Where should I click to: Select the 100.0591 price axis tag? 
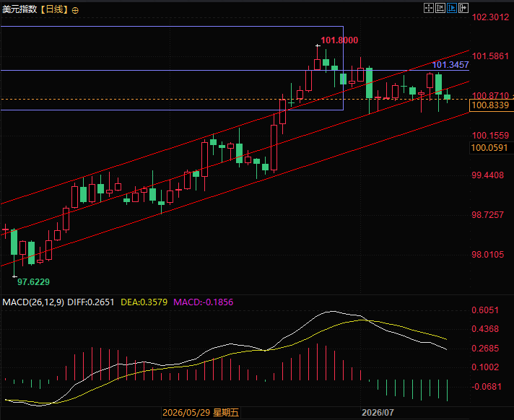(489, 148)
